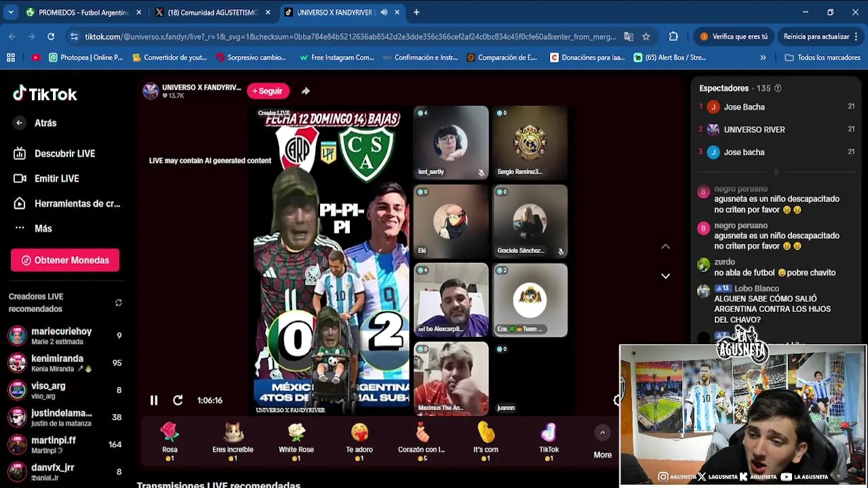Open kenimiranda live creator
Viewport: 868px width, 488px height.
[x=64, y=363]
